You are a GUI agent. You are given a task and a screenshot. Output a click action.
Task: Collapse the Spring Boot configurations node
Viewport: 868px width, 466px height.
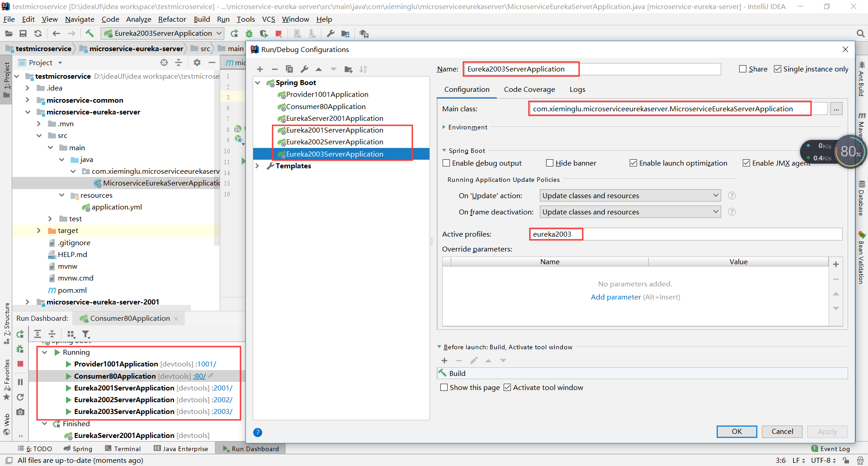(x=257, y=83)
